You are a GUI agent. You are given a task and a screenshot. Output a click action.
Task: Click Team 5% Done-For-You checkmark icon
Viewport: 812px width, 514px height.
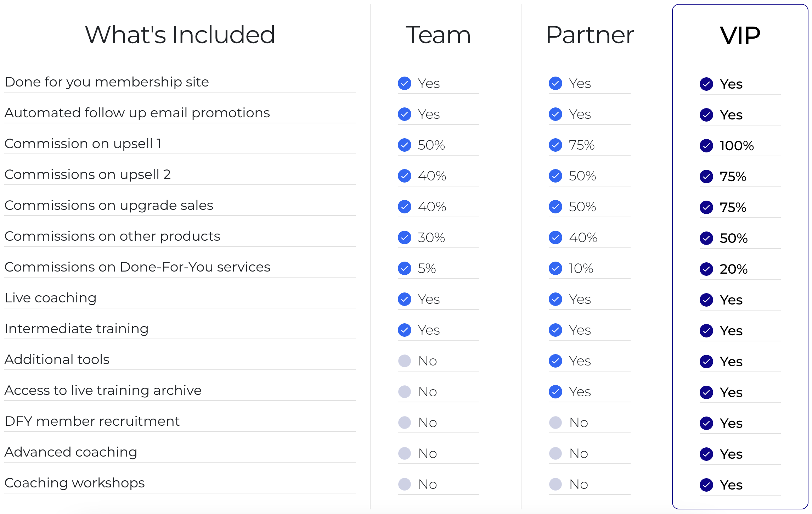pos(404,268)
